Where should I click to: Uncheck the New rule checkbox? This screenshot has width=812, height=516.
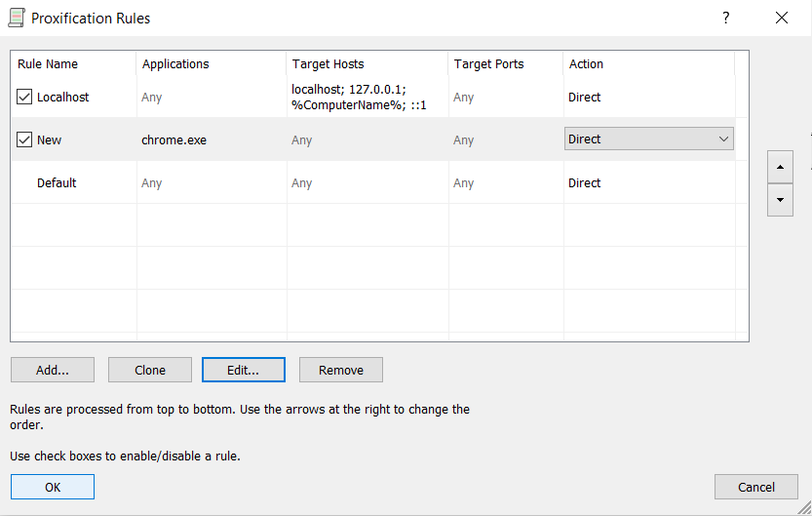24,139
